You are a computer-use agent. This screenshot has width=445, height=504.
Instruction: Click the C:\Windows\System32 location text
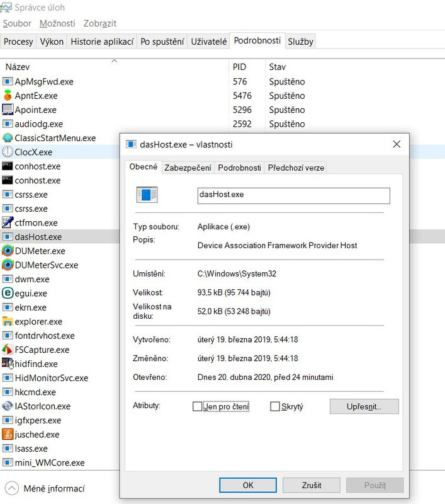(237, 273)
